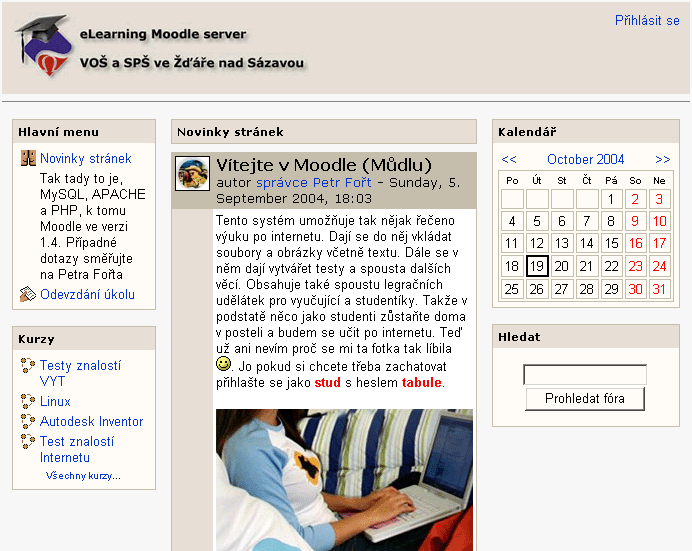Viewport: 692px width, 551px height.
Task: Click the Kurzy block header
Action: coord(84,339)
